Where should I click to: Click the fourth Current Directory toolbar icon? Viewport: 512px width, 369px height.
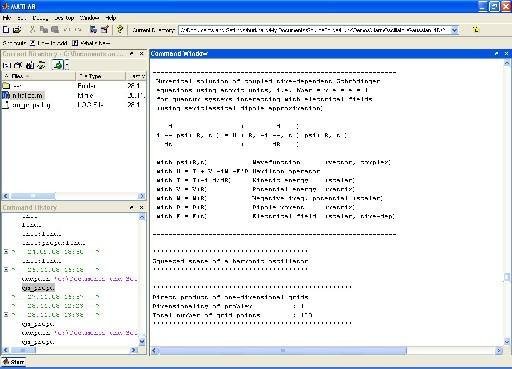pos(41,65)
